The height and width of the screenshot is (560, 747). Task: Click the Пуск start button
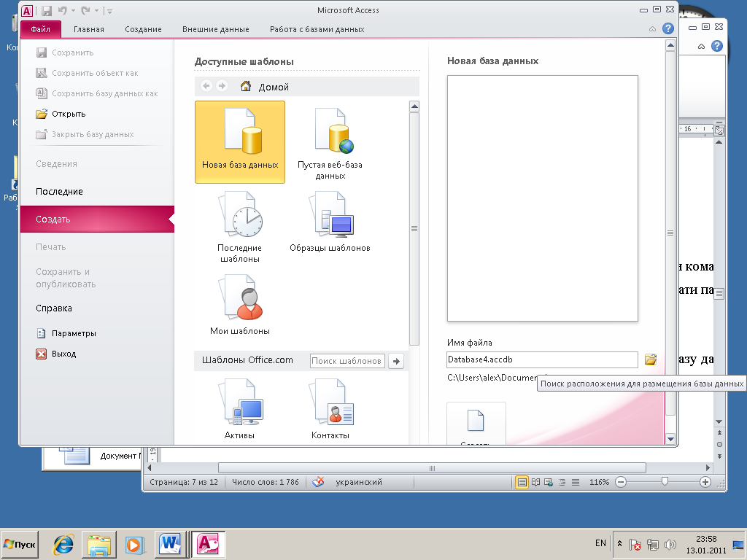tap(20, 544)
